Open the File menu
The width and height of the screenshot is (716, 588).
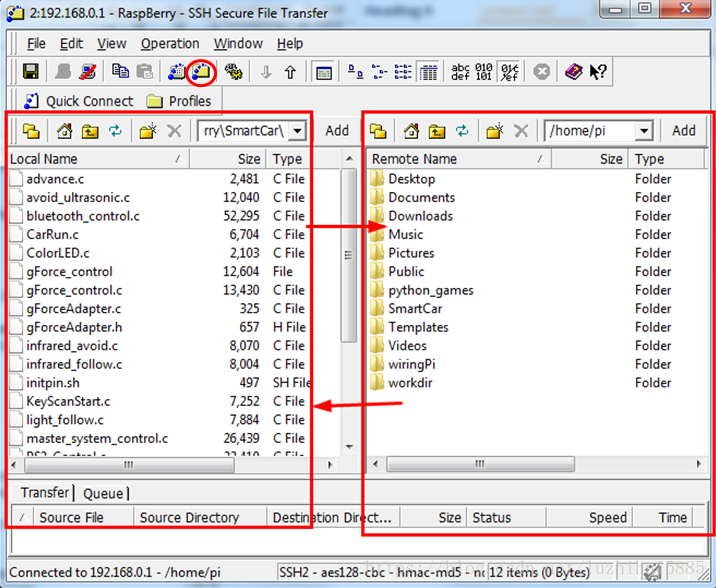[x=36, y=44]
